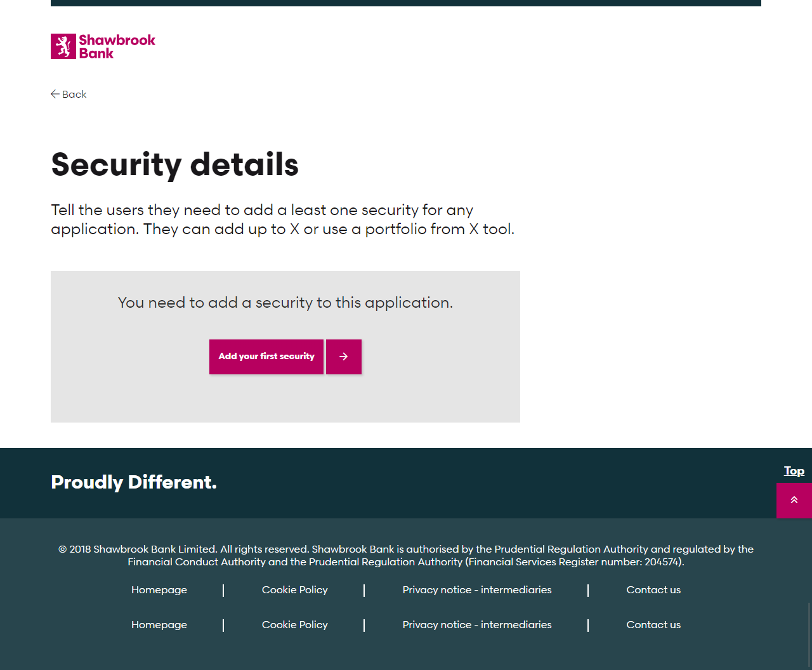
Task: Go back using the Back link text
Action: tap(74, 95)
